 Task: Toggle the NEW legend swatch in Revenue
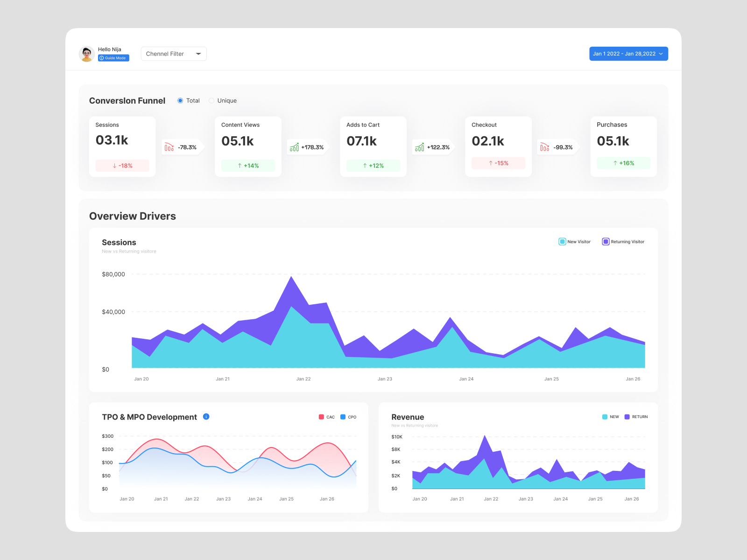(x=605, y=417)
